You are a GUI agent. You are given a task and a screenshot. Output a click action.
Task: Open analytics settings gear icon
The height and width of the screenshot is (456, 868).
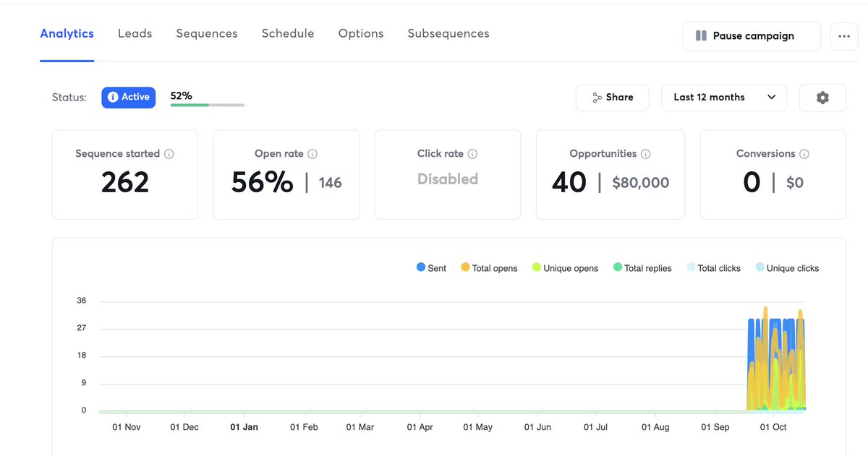pyautogui.click(x=822, y=98)
